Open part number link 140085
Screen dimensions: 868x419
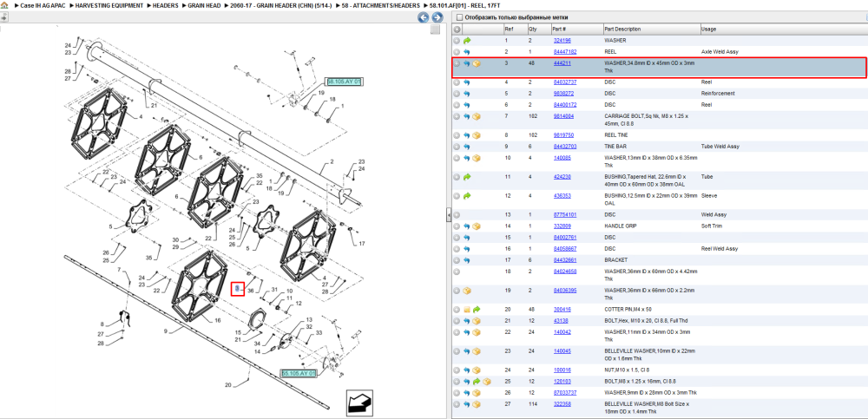pyautogui.click(x=562, y=158)
